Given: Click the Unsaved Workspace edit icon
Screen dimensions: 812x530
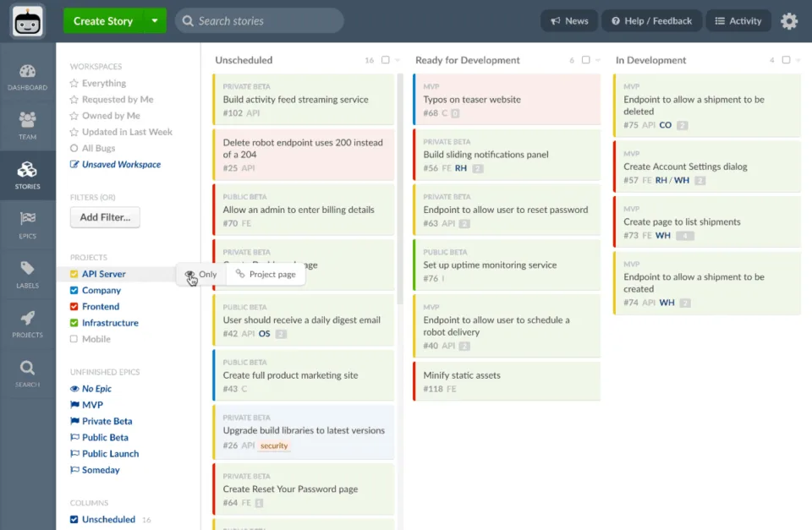Looking at the screenshot, I should pyautogui.click(x=74, y=165).
